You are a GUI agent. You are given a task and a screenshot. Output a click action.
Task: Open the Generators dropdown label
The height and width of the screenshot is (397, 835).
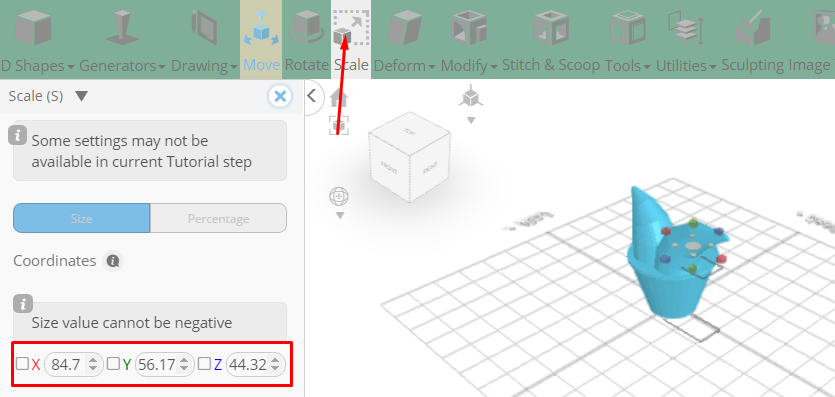(x=122, y=66)
